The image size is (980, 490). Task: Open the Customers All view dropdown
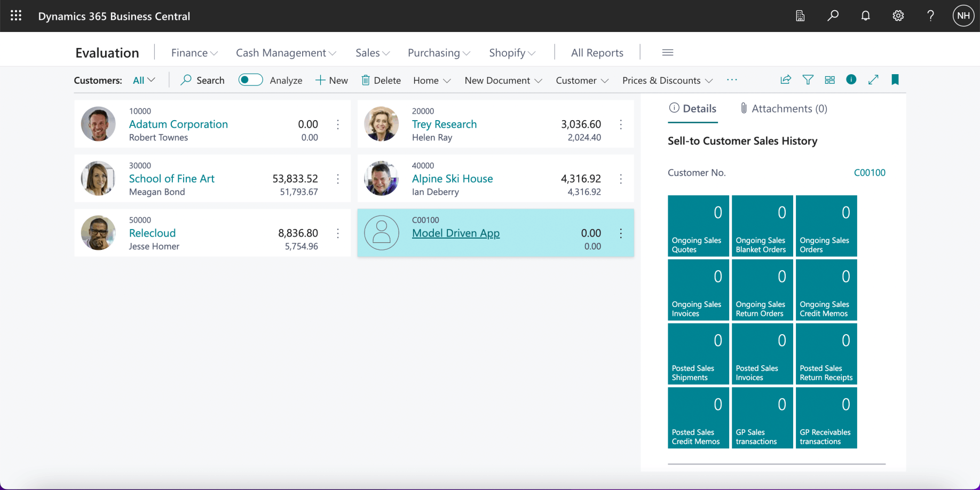pyautogui.click(x=144, y=80)
